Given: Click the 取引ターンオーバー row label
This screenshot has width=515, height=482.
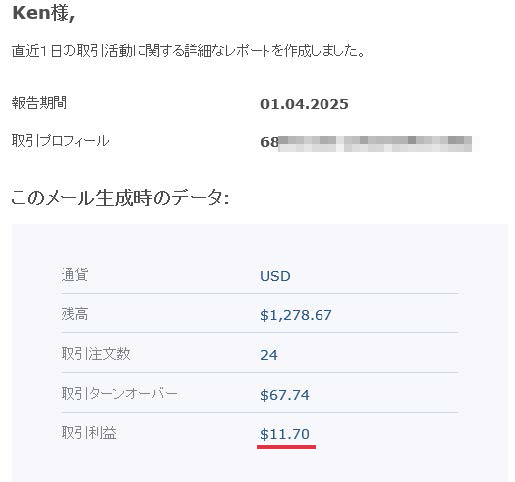Looking at the screenshot, I should [119, 394].
